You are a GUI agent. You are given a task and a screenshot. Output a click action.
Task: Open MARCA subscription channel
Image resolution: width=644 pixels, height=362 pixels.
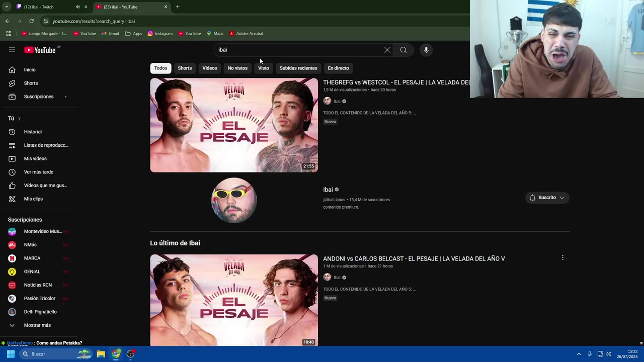39,258
